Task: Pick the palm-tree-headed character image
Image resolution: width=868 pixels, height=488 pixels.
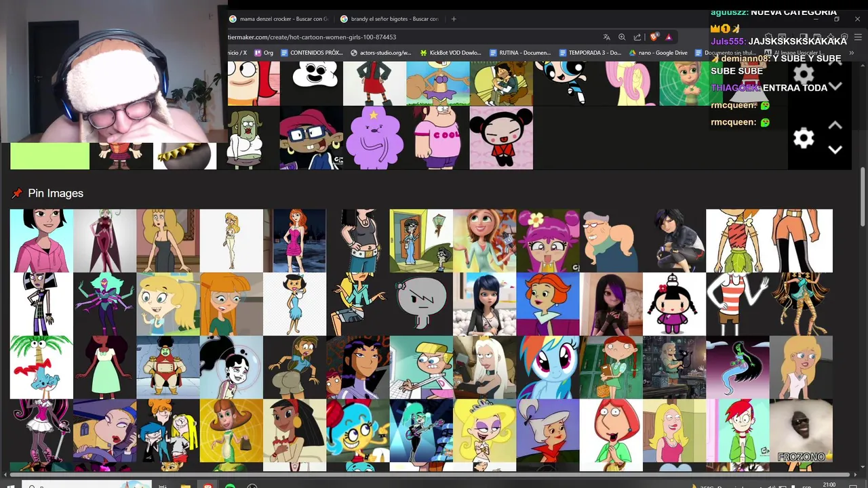Action: (x=41, y=367)
